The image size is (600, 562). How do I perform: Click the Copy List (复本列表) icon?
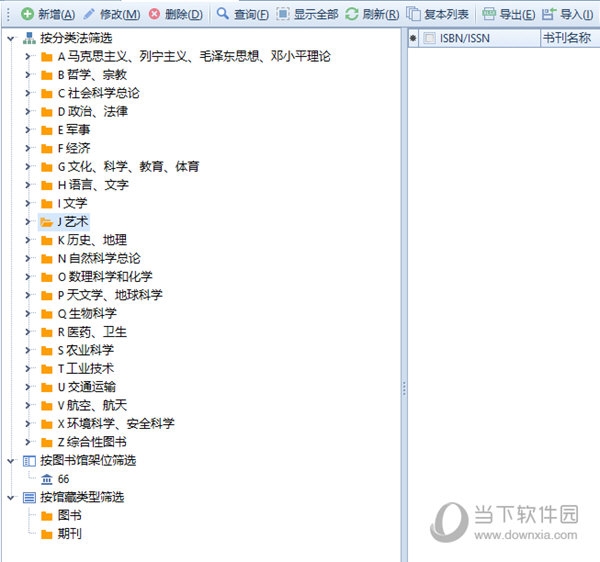pyautogui.click(x=413, y=14)
